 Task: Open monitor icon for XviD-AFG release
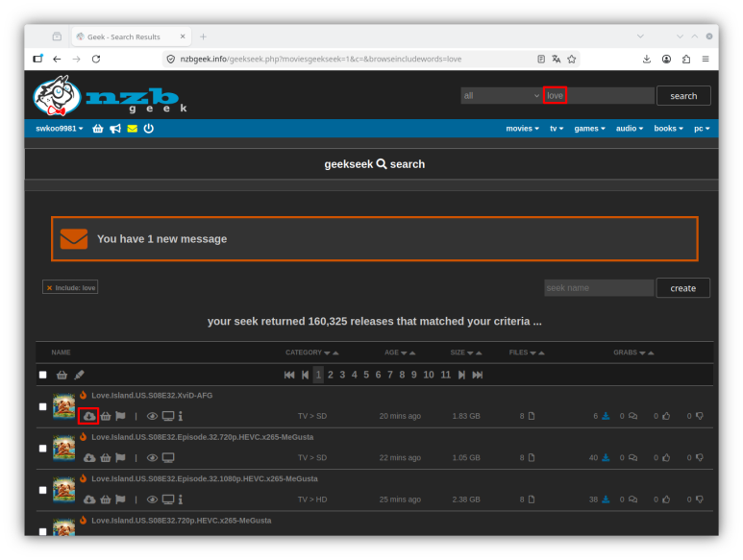(168, 416)
